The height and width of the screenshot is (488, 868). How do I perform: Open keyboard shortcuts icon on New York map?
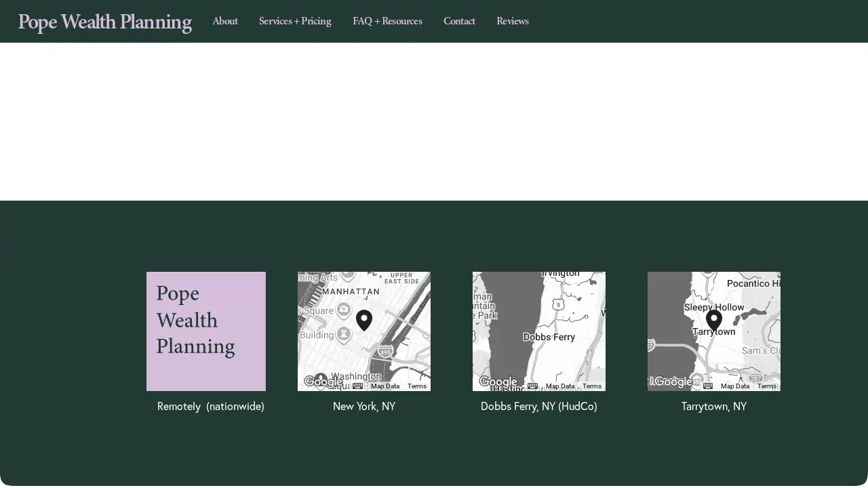[x=357, y=386]
